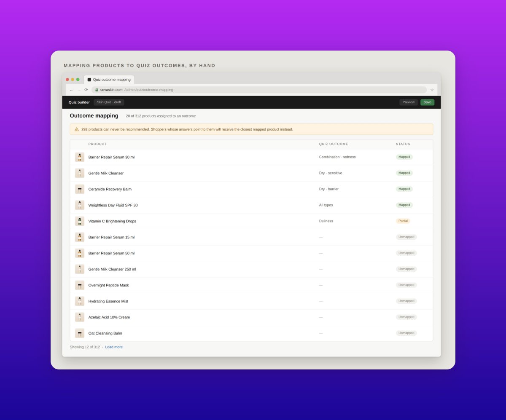Click the Skin Quiz · draft chip
This screenshot has height=420, width=506.
pos(109,102)
